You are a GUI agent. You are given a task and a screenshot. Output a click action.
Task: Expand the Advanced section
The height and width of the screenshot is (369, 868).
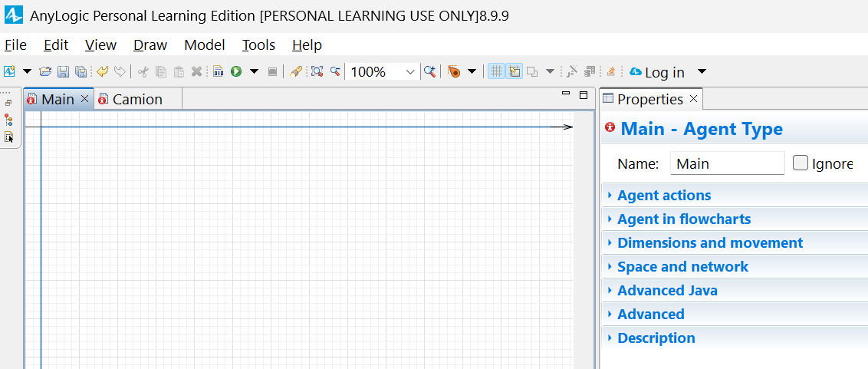point(735,315)
